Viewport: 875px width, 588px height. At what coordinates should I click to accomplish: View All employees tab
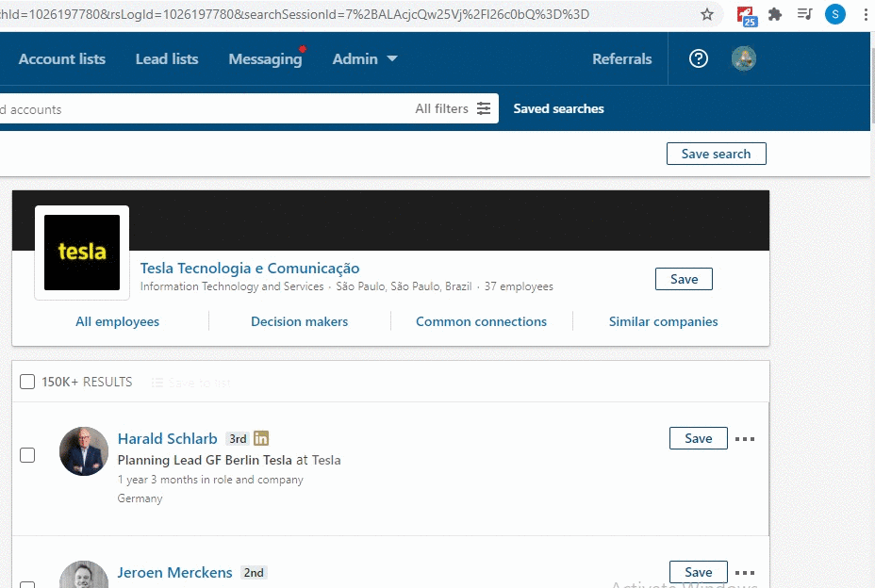(x=117, y=321)
